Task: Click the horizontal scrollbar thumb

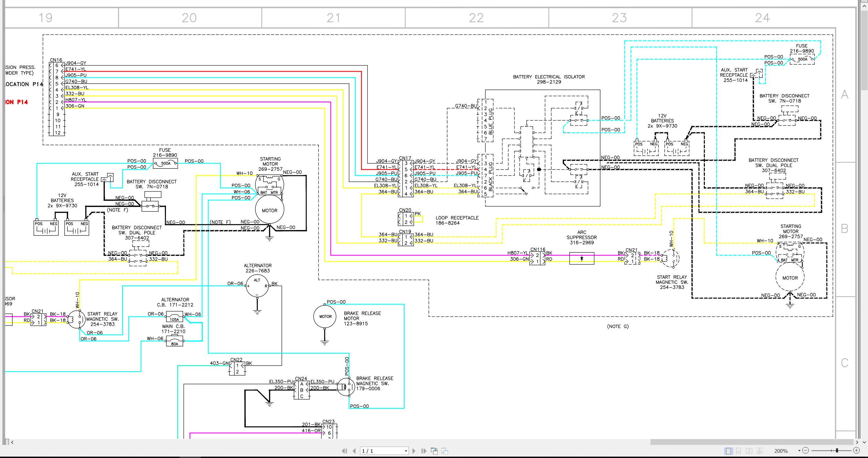Action: click(753, 442)
